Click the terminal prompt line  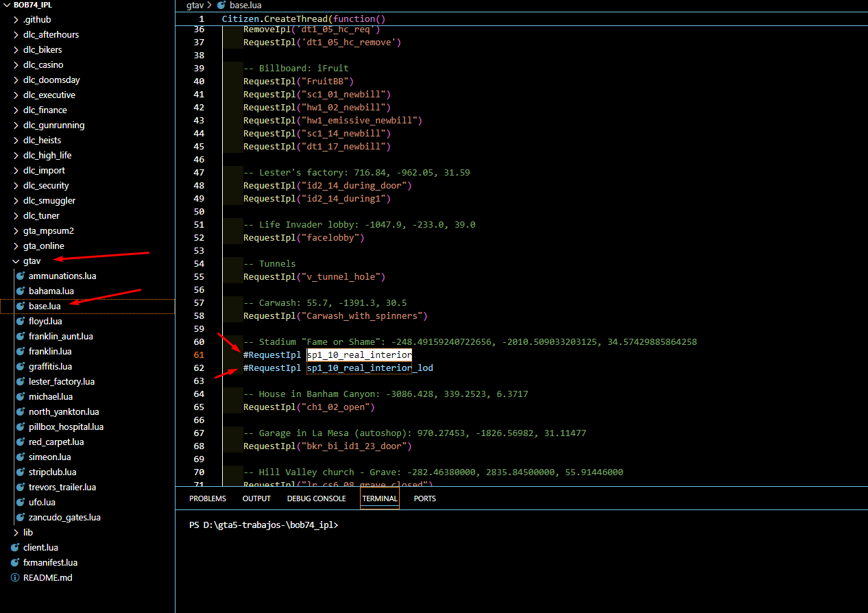point(264,525)
